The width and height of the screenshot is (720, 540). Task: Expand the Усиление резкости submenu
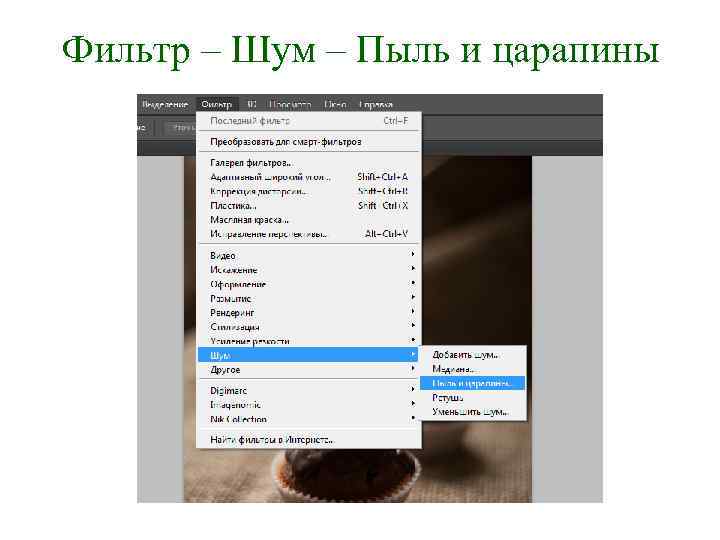(x=309, y=341)
